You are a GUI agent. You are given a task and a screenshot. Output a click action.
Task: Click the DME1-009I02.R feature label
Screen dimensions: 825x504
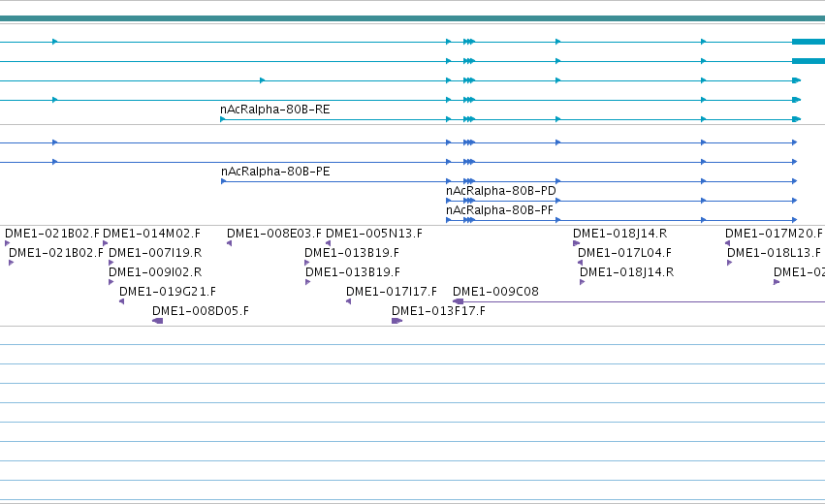(x=155, y=272)
